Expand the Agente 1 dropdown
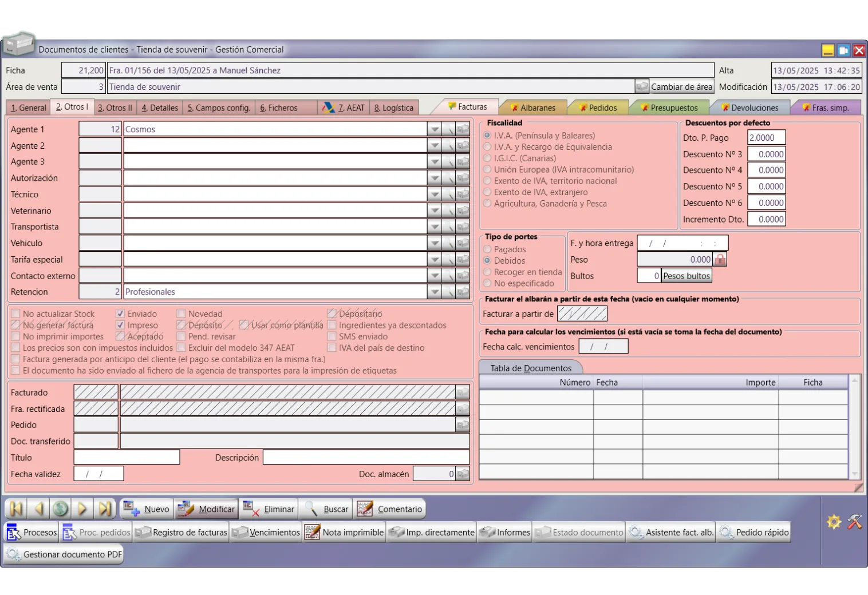The height and width of the screenshot is (595, 868). (435, 129)
